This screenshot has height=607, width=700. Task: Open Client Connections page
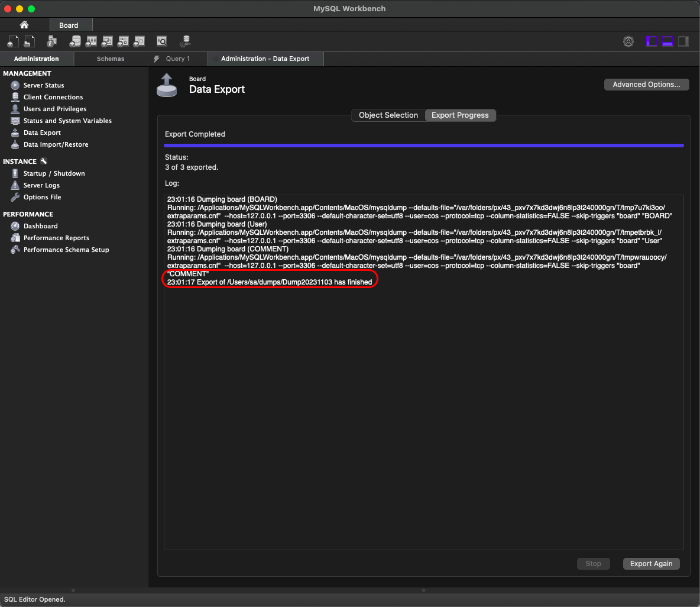pyautogui.click(x=53, y=97)
